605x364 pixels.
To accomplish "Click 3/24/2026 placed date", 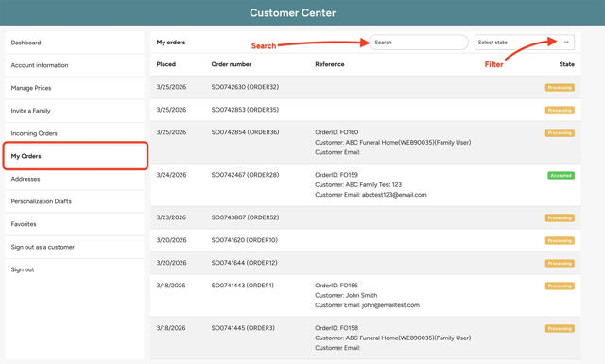I will pyautogui.click(x=171, y=175).
